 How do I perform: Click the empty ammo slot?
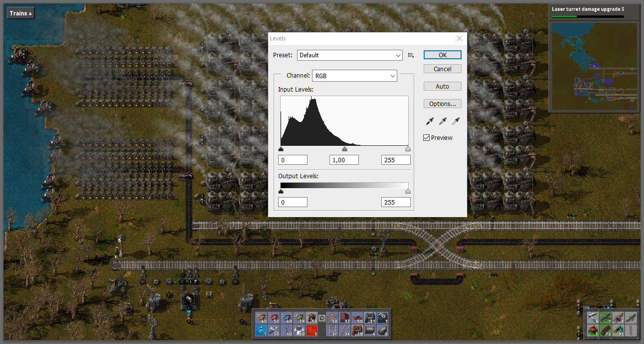631,331
